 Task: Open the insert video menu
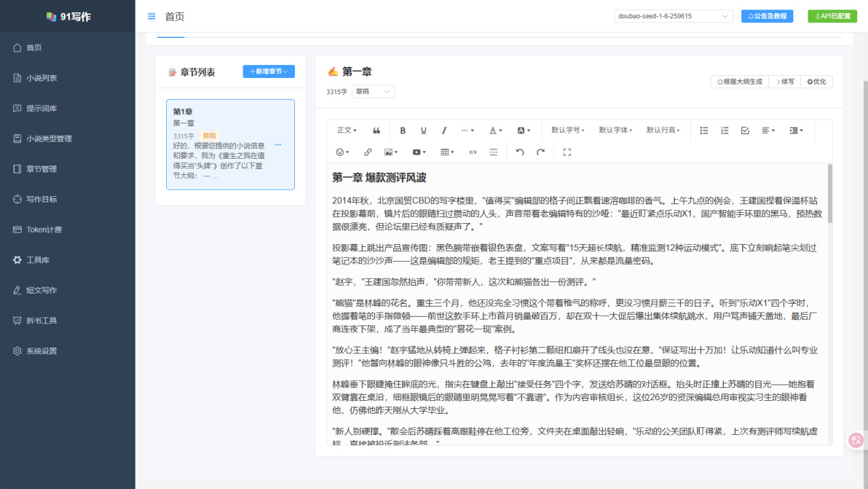(419, 152)
